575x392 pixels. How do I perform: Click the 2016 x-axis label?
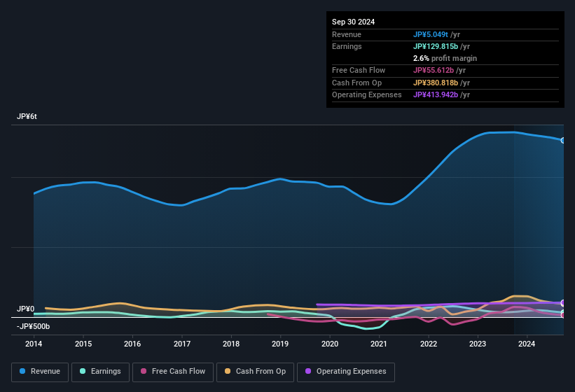tap(132, 344)
